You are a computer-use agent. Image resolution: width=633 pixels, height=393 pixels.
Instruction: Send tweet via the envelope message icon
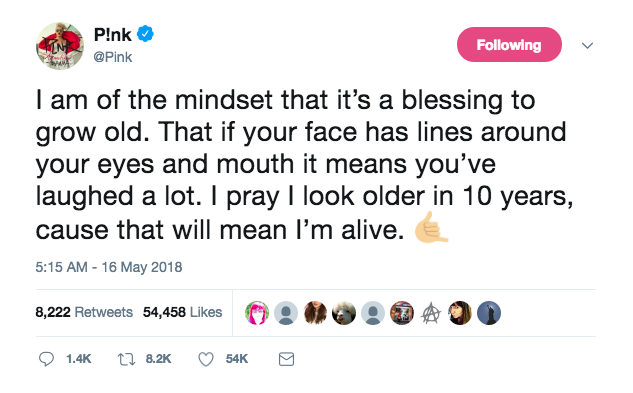[x=286, y=359]
